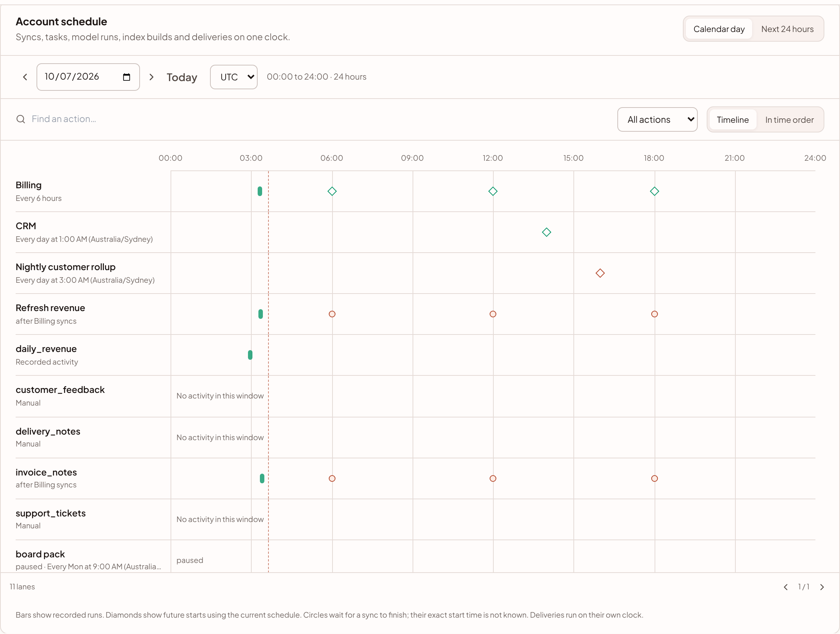Open the UTC timezone dropdown
This screenshot has height=634, width=840.
pyautogui.click(x=233, y=77)
